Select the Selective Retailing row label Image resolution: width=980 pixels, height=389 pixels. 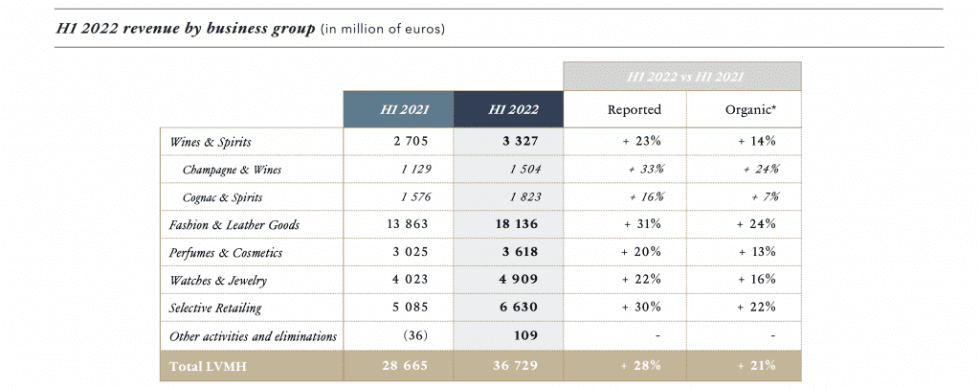[215, 309]
